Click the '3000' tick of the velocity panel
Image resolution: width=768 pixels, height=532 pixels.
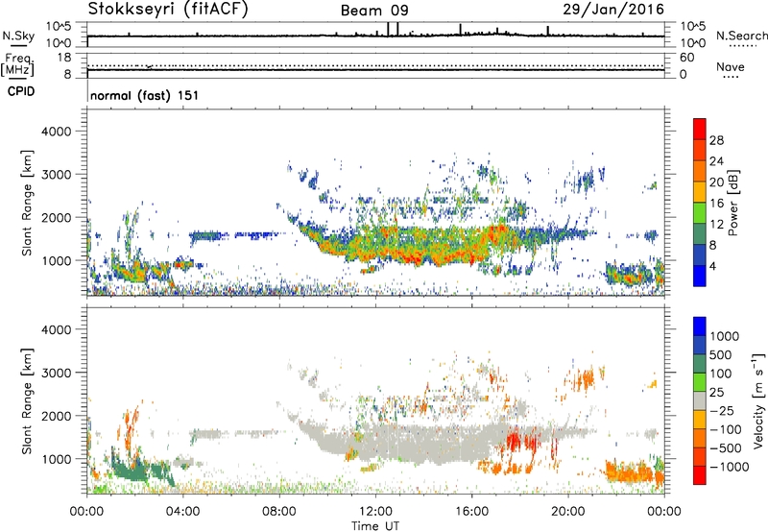(x=57, y=373)
